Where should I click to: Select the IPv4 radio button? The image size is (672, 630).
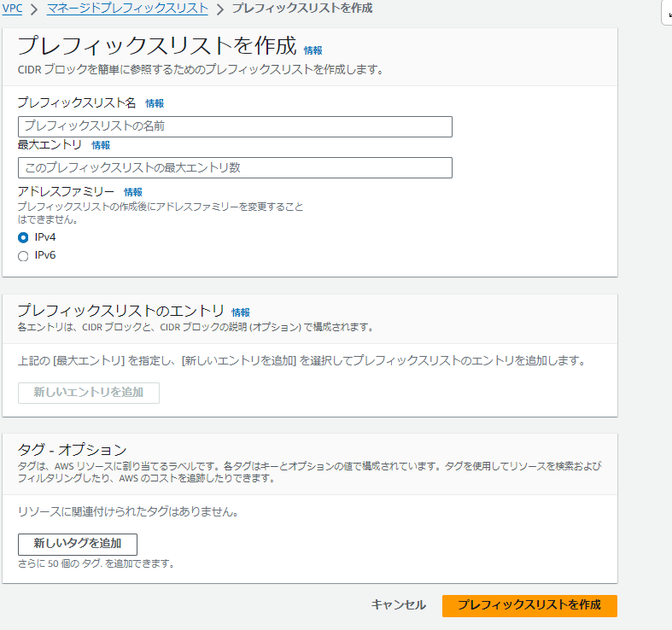click(23, 237)
